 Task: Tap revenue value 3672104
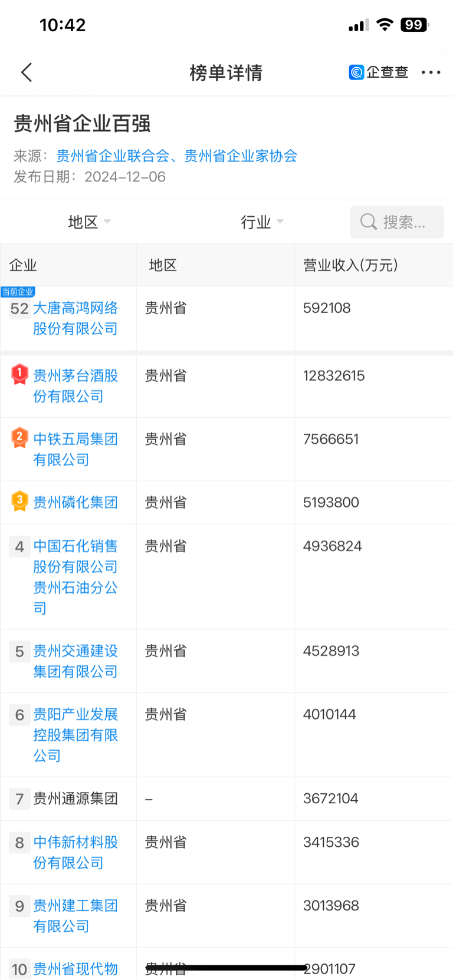click(x=331, y=798)
